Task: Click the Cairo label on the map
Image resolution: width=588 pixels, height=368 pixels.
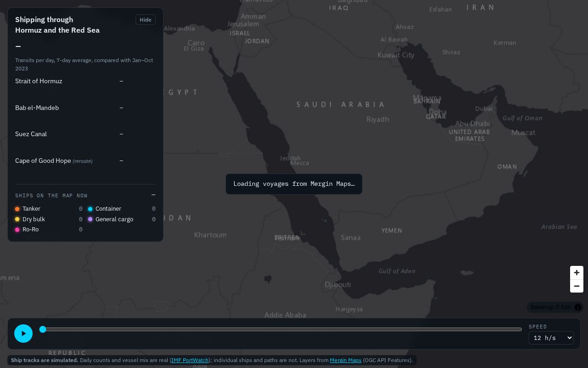Action: pyautogui.click(x=196, y=43)
